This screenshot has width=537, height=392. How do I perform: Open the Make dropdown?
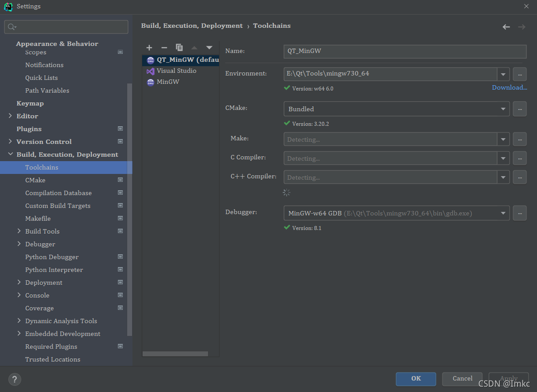click(x=503, y=139)
